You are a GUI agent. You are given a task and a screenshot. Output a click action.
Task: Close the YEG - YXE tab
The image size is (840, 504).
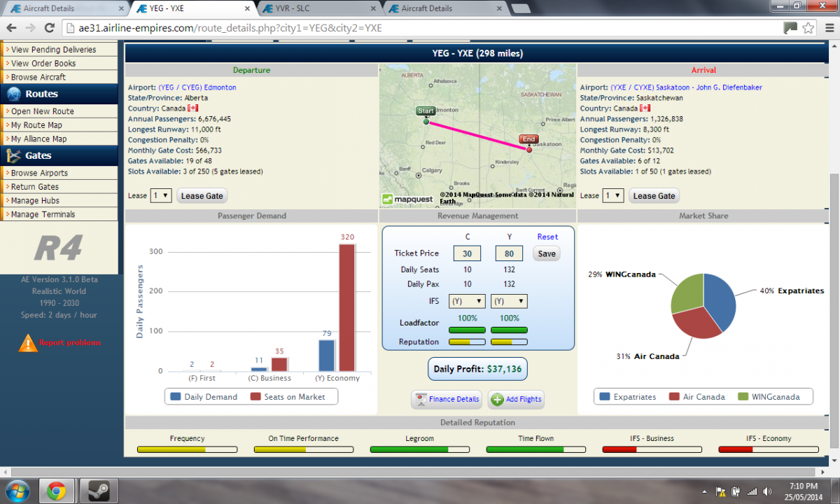(248, 9)
